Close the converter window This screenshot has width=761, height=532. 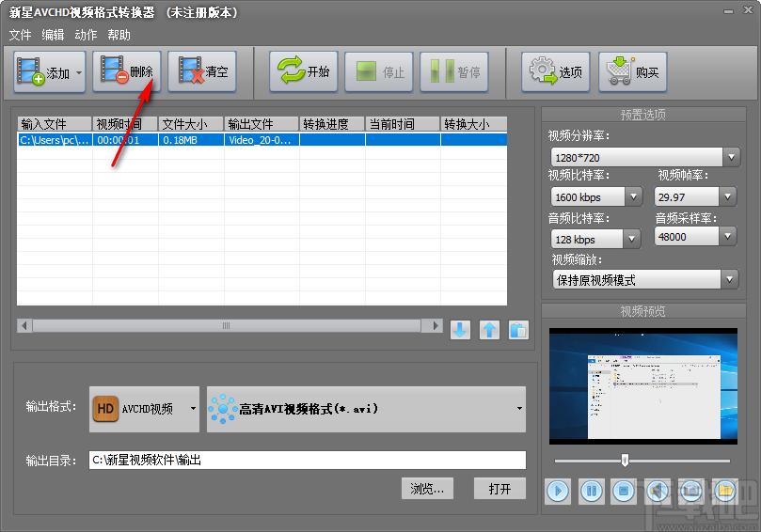click(749, 10)
